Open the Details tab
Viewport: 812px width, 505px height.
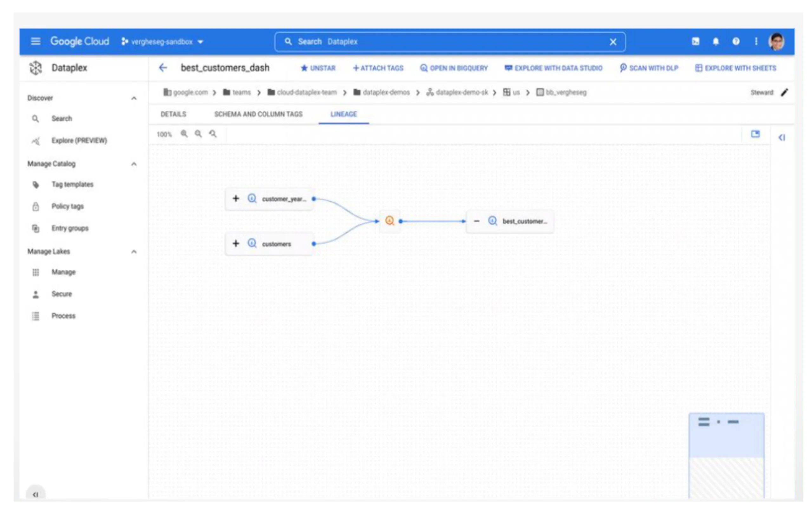point(173,114)
